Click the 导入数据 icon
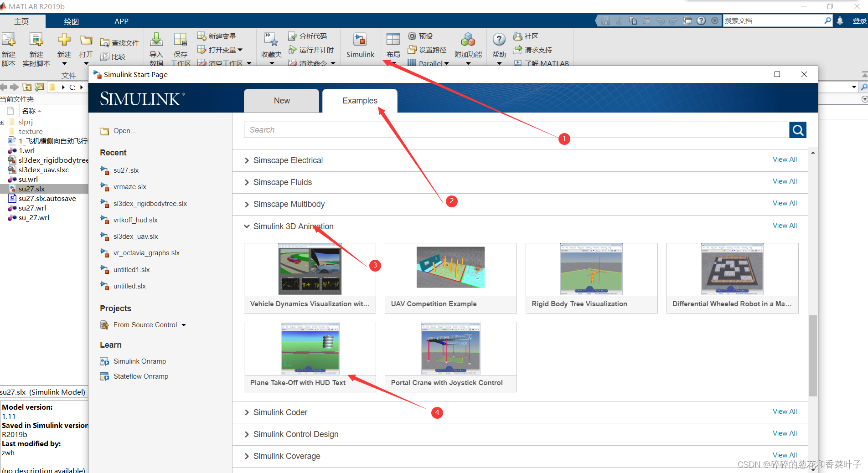 pyautogui.click(x=156, y=40)
